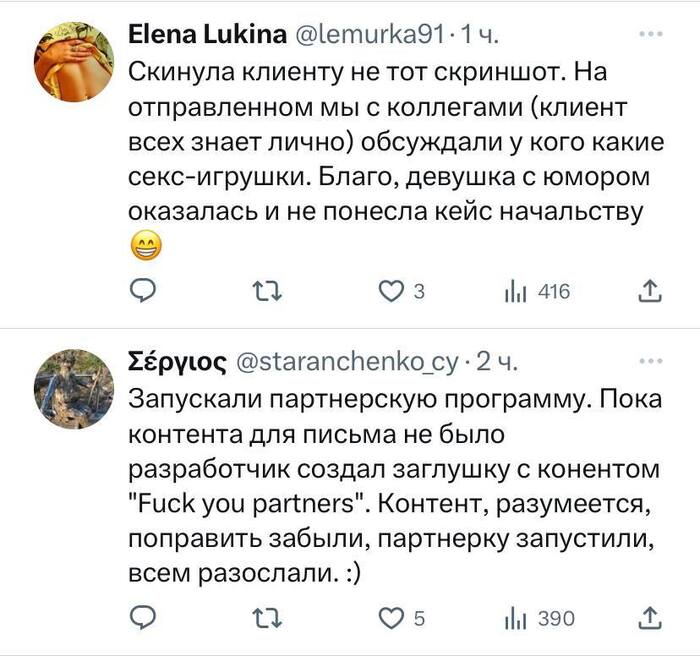Screen dimensions: 700x656
Task: Open Elena Lukina's profile picture
Action: tap(73, 60)
